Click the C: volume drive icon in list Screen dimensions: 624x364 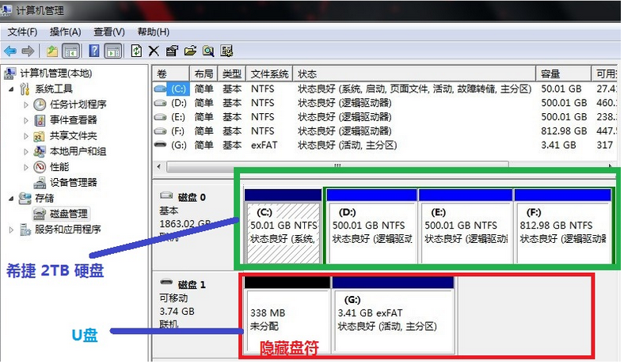click(x=160, y=89)
